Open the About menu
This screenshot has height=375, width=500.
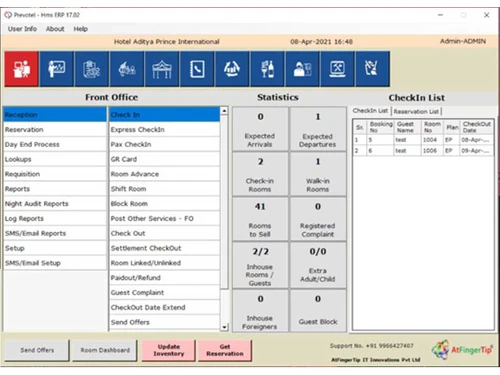pos(55,29)
